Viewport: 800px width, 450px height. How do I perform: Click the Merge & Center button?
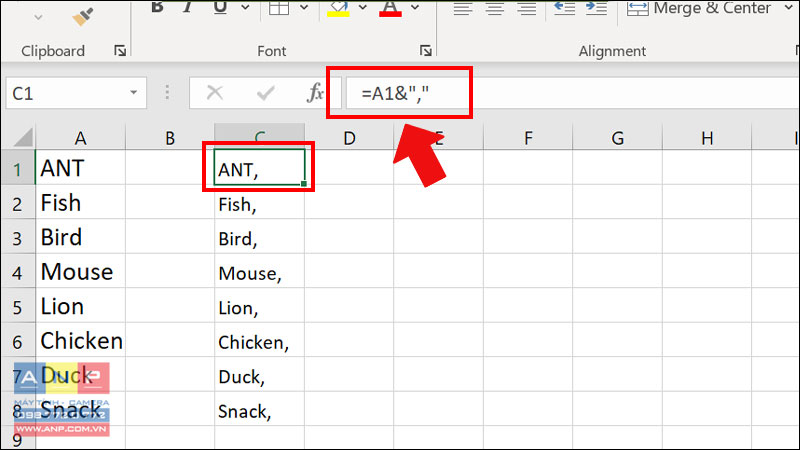coord(699,8)
